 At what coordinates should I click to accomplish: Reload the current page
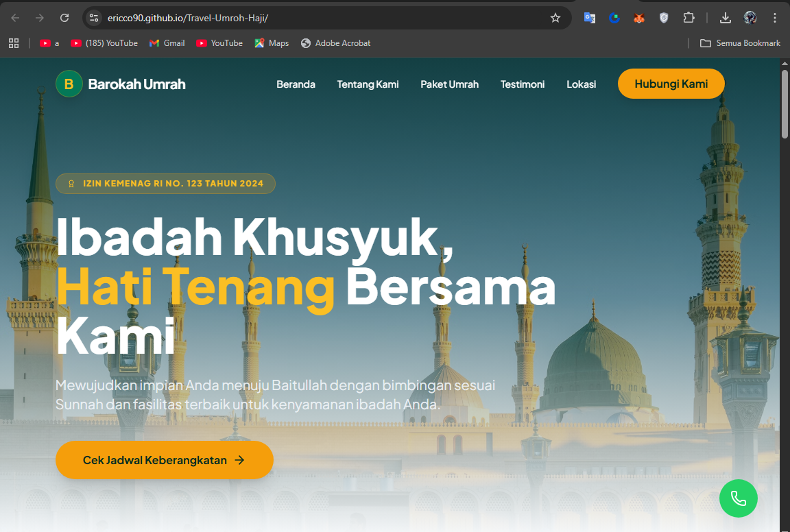pyautogui.click(x=65, y=18)
